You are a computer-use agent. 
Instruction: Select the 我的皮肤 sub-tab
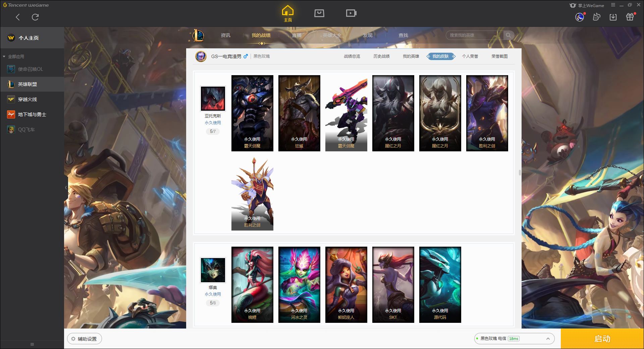440,56
